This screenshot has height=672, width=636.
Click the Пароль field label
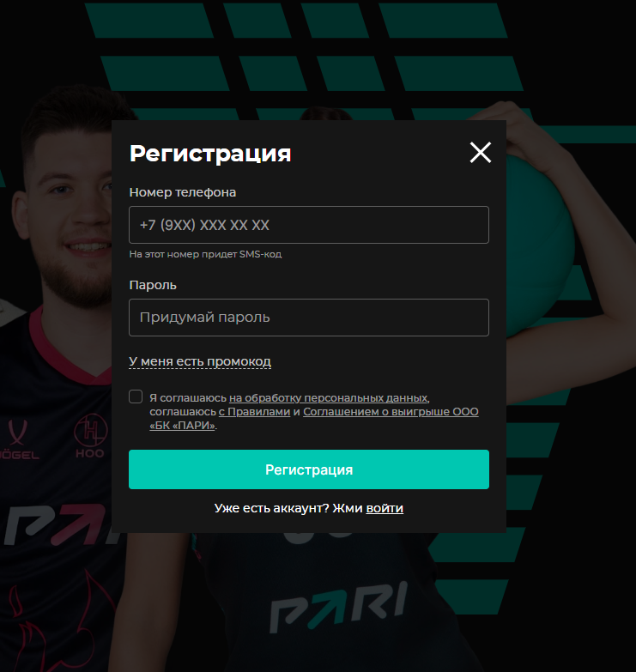click(x=153, y=285)
